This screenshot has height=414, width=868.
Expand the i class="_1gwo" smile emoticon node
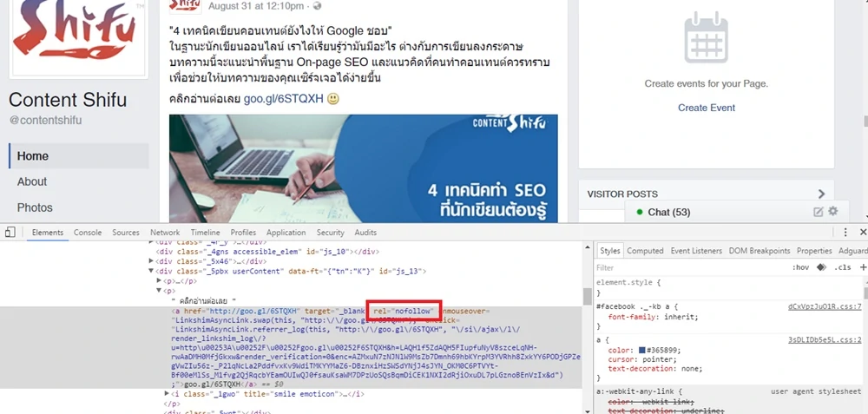[x=168, y=393]
